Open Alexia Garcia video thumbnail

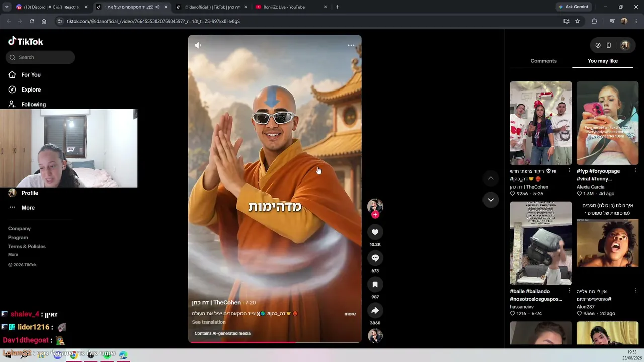[607, 123]
